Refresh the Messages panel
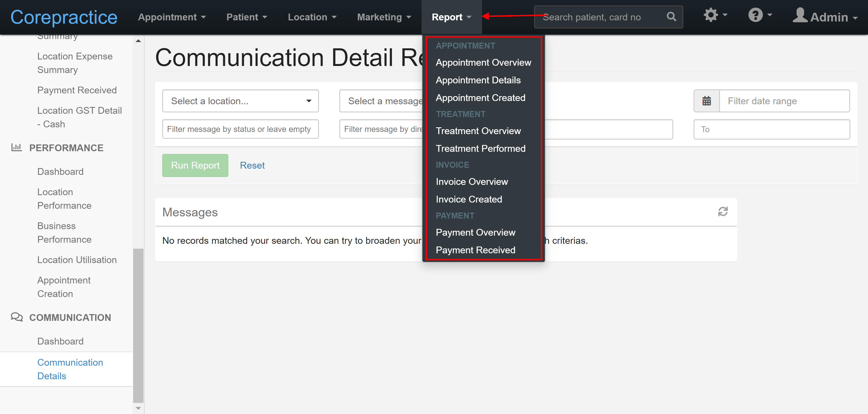This screenshot has height=414, width=868. pyautogui.click(x=723, y=212)
